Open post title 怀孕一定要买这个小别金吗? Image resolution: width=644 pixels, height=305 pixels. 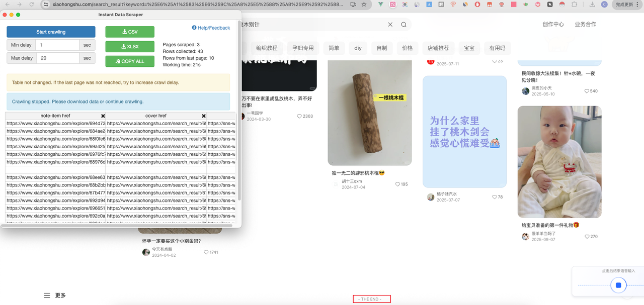tap(173, 240)
